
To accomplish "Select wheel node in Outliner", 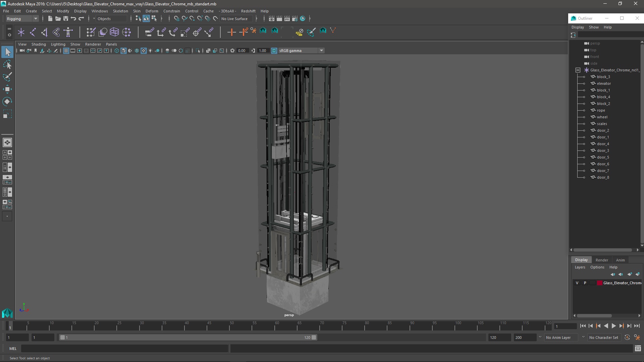I will [x=602, y=117].
